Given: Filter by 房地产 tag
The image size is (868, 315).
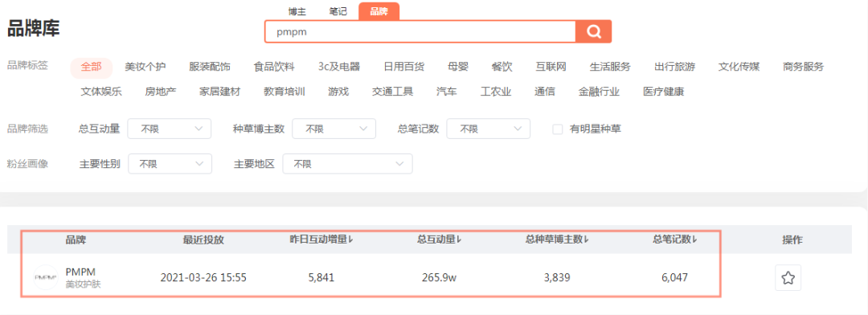Looking at the screenshot, I should click(x=161, y=92).
